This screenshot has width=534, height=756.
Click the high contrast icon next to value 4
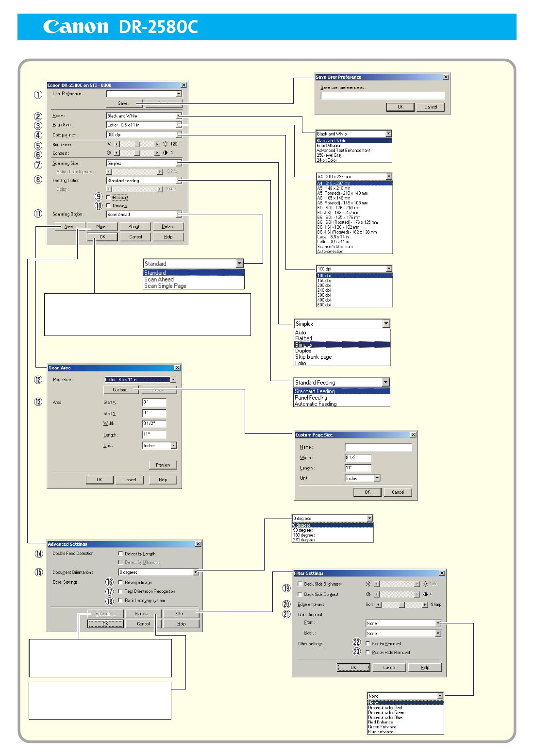[x=166, y=153]
